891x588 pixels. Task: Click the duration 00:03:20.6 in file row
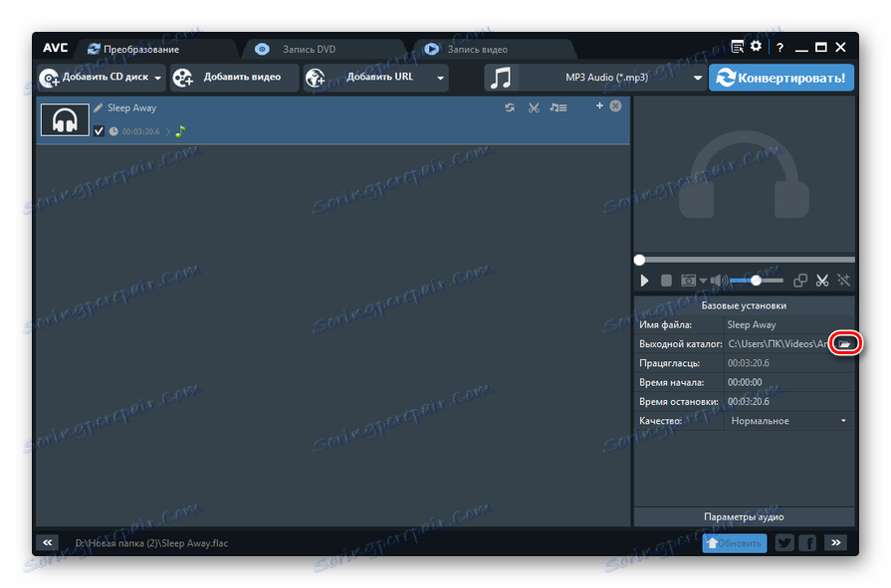coord(140,131)
